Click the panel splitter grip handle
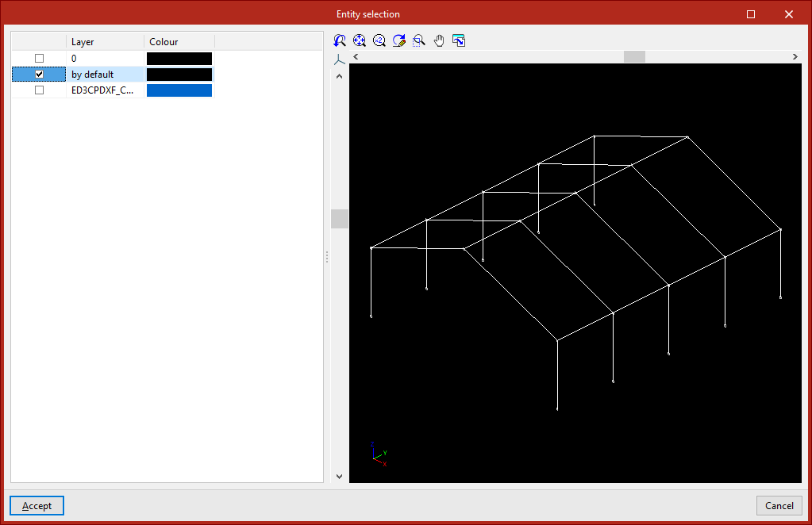The width and height of the screenshot is (812, 525). point(327,257)
